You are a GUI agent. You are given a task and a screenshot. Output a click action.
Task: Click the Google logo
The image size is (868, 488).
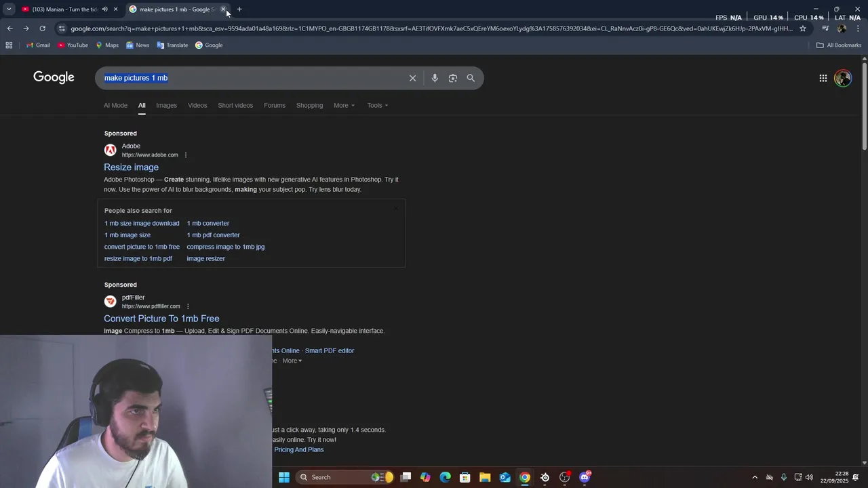[54, 77]
